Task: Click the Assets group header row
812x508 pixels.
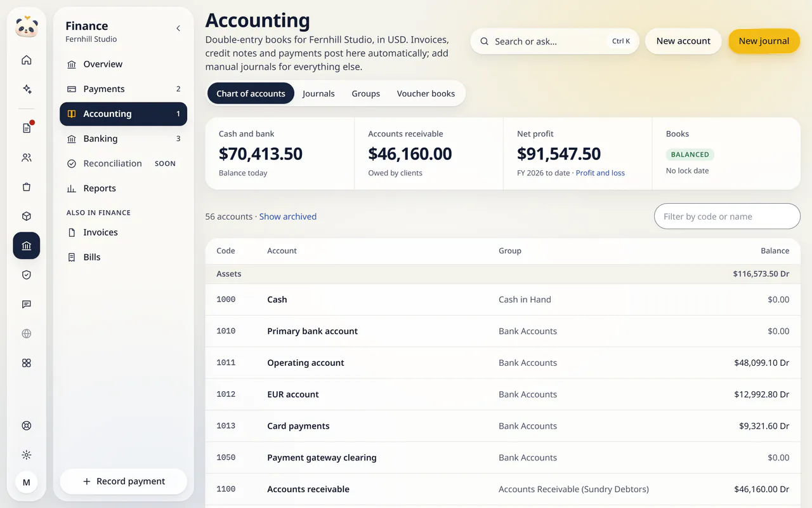Action: tap(503, 274)
